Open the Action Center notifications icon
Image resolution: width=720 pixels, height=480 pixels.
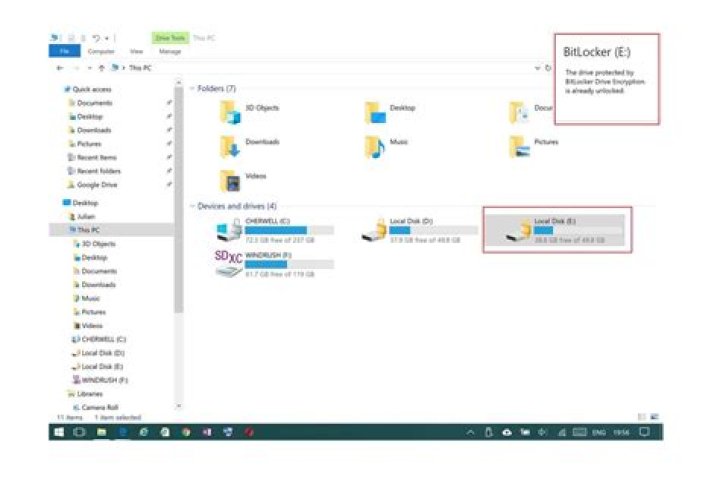tap(645, 432)
